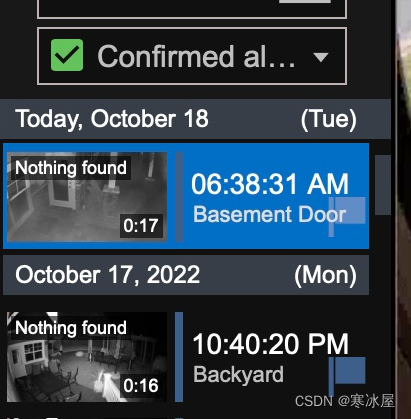
Task: Select the 06:38:31 AM alert entry
Action: point(186,196)
